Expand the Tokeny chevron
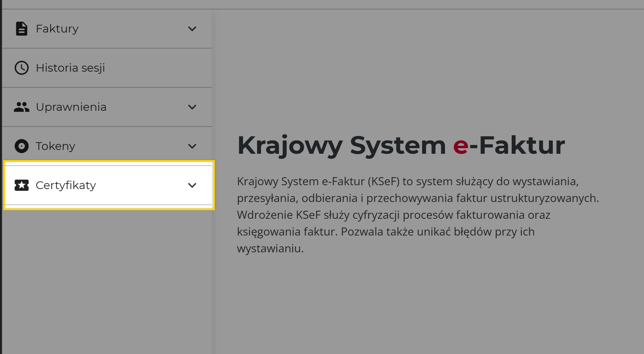The width and height of the screenshot is (644, 354). [192, 146]
